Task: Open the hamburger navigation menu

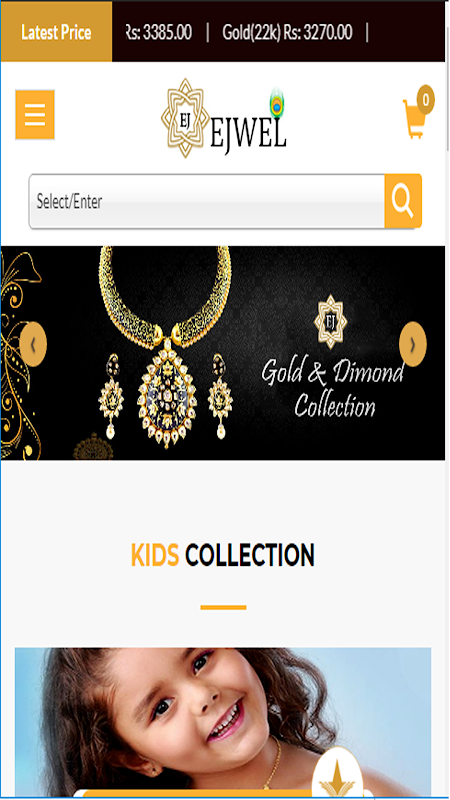Action: [35, 115]
